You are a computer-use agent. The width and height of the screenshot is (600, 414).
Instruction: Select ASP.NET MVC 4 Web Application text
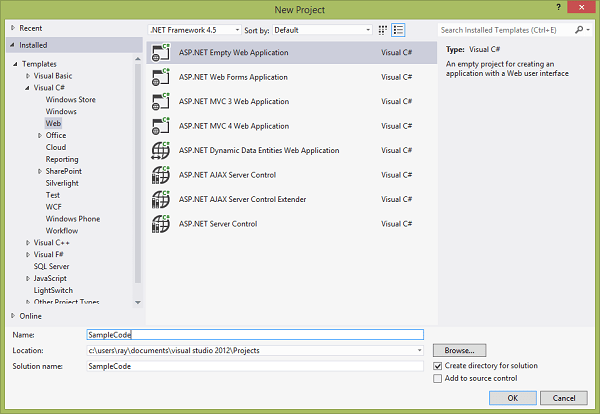(x=234, y=126)
